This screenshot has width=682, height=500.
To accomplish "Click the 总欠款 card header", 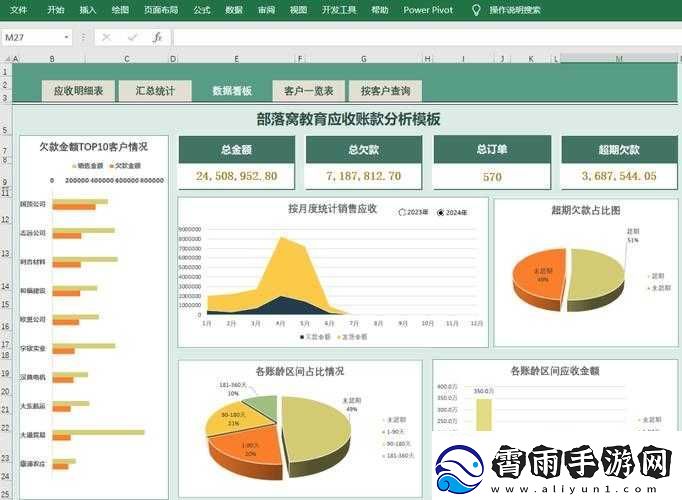I will (x=364, y=150).
